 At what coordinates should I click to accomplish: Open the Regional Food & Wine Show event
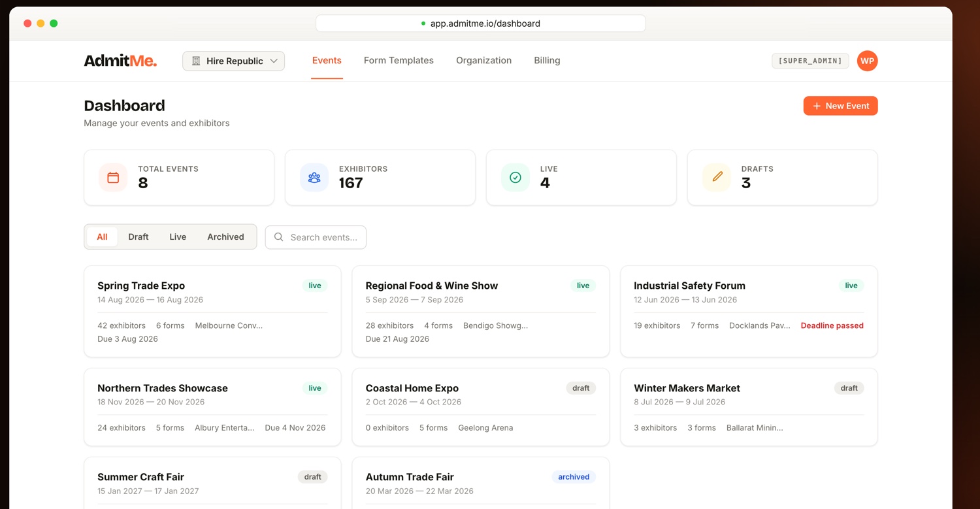[x=481, y=312]
